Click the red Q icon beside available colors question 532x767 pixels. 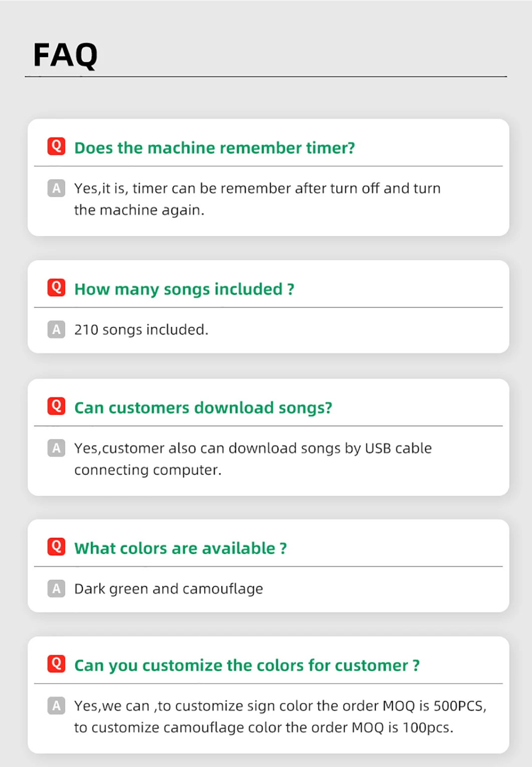coord(56,546)
